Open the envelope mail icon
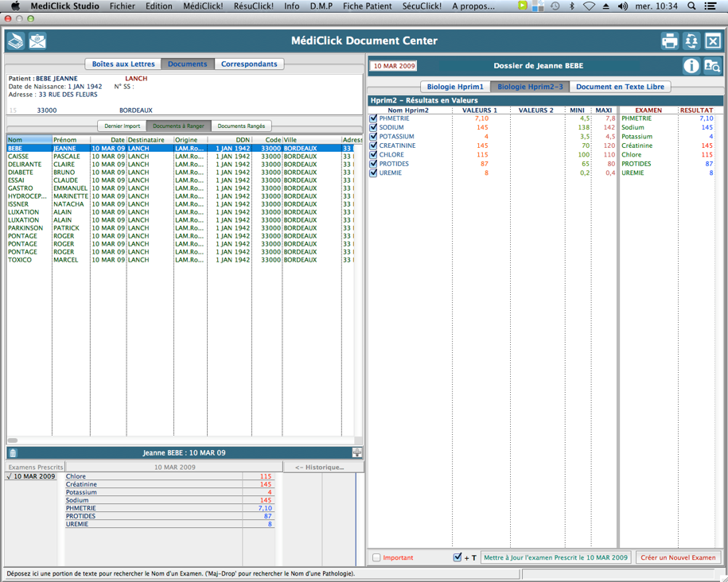 point(37,41)
